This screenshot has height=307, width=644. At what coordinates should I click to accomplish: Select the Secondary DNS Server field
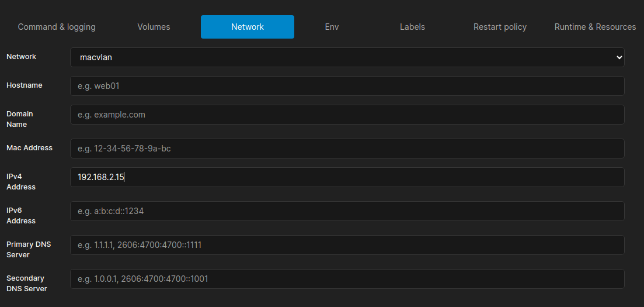[x=347, y=279]
